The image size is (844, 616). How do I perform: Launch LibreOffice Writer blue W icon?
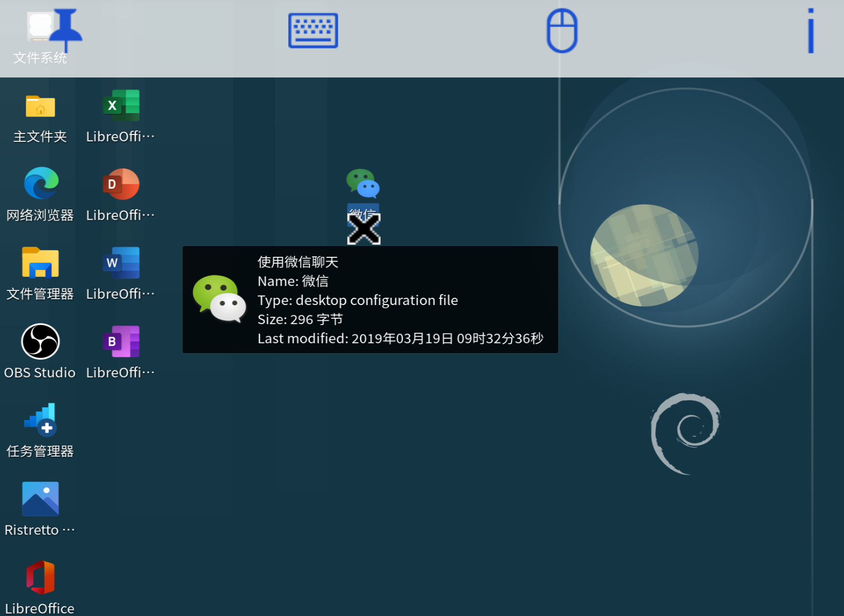pos(121,263)
